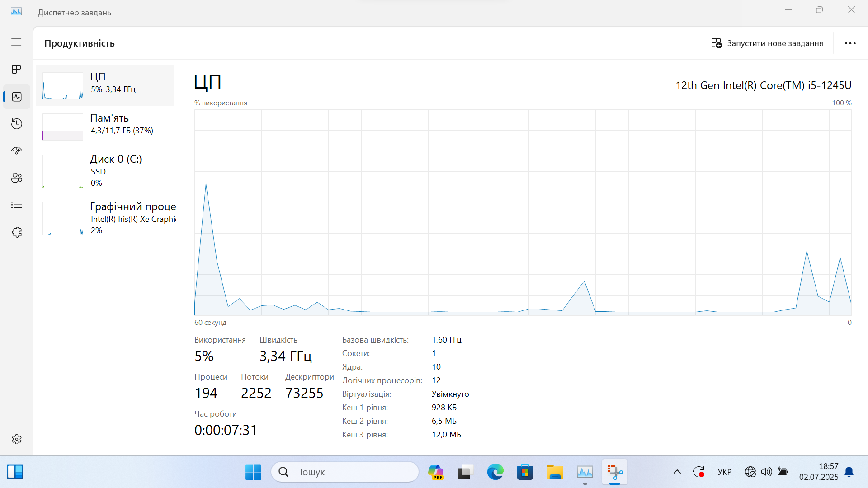Switch the УКР keyboard language indicator
868x488 pixels.
724,472
